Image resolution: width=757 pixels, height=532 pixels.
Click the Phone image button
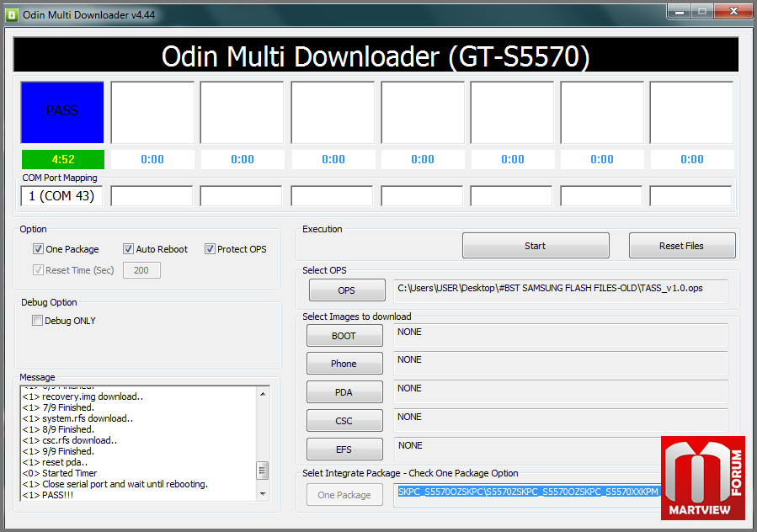click(x=344, y=364)
